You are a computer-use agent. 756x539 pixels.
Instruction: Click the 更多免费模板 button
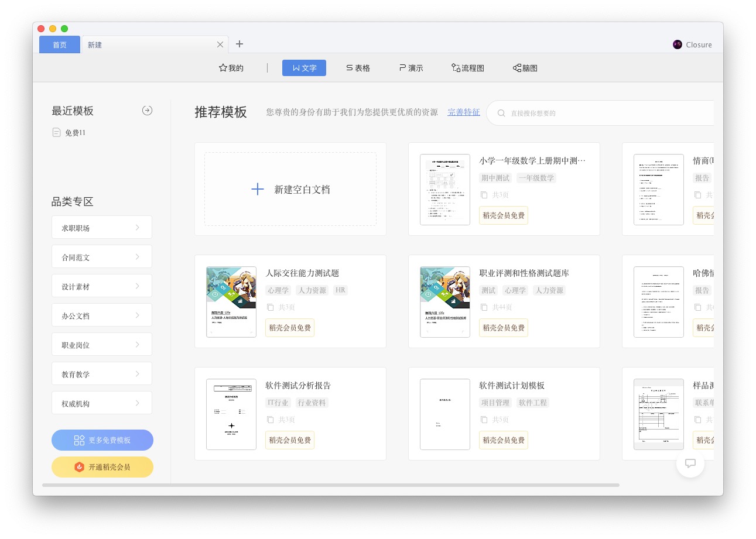(102, 440)
